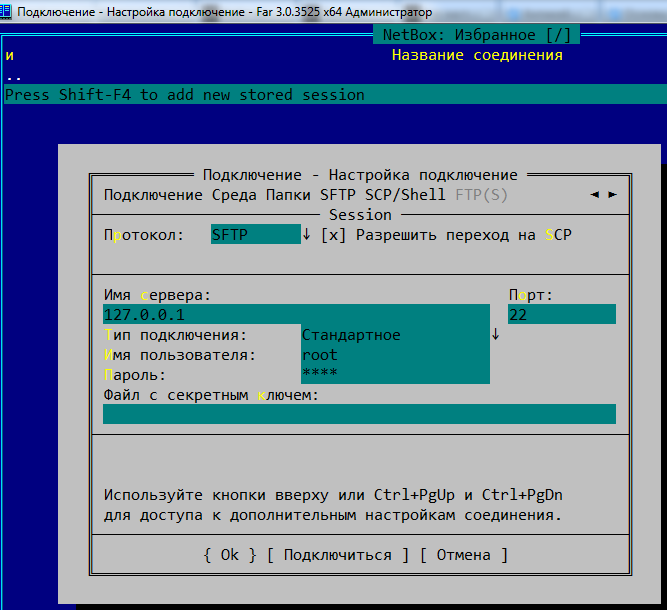Select the Пароль masked password field
This screenshot has height=610, width=667.
[x=395, y=375]
